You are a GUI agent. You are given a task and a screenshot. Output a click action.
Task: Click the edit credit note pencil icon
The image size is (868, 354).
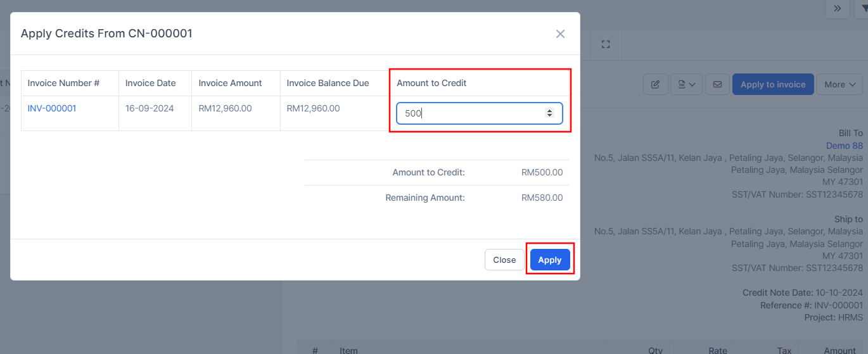click(656, 84)
